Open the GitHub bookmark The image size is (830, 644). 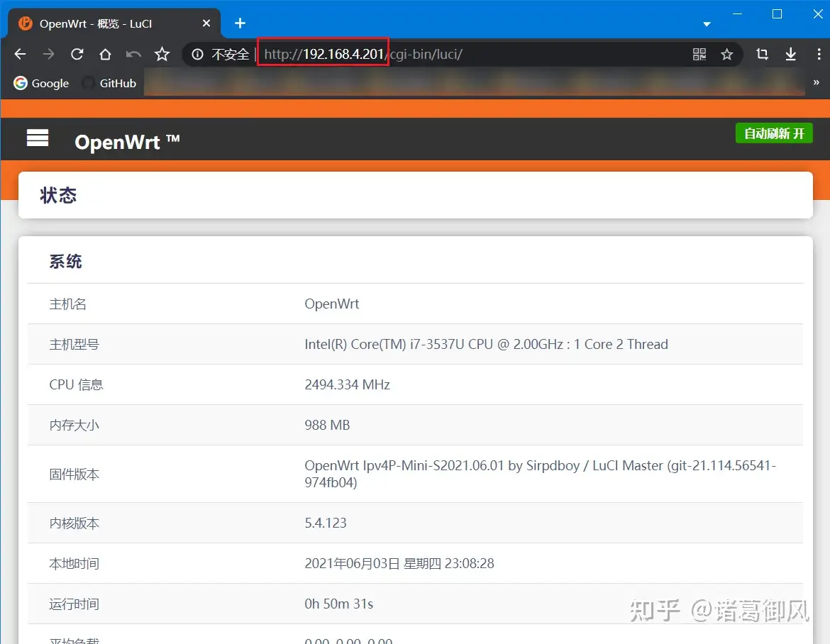point(109,83)
